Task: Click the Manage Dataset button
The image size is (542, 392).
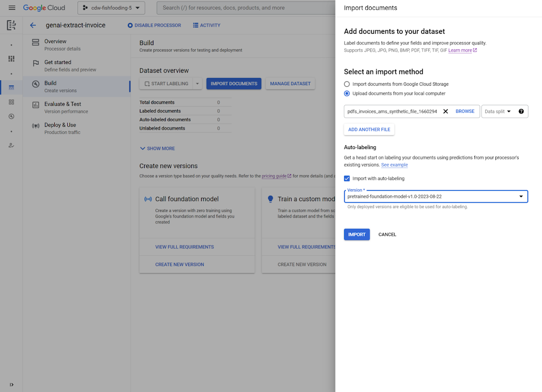Action: pos(290,83)
